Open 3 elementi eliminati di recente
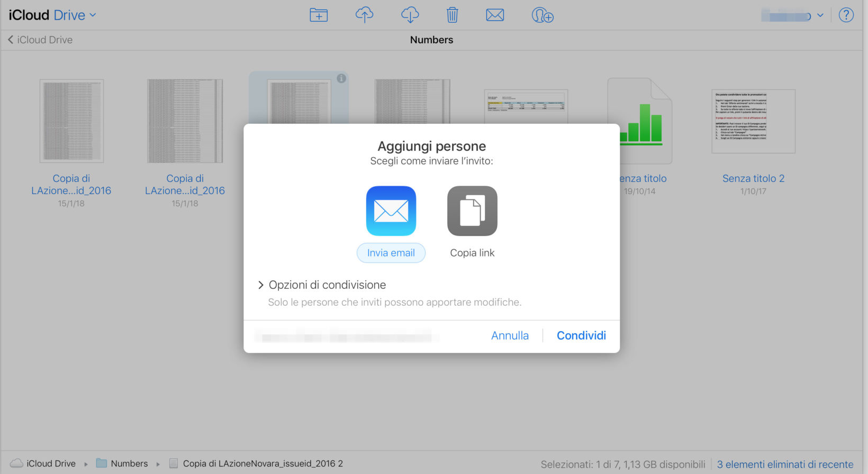Screen dimensions: 868x474 [x=785, y=464]
